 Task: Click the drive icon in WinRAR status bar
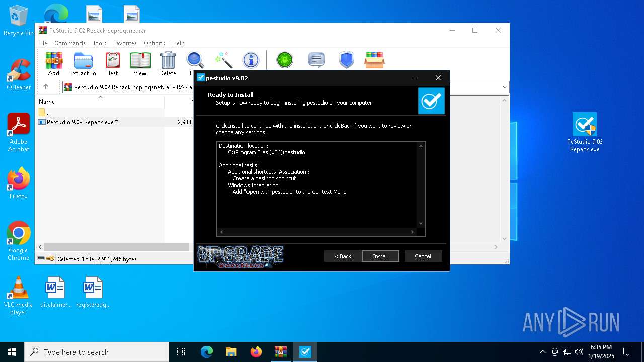click(x=41, y=259)
